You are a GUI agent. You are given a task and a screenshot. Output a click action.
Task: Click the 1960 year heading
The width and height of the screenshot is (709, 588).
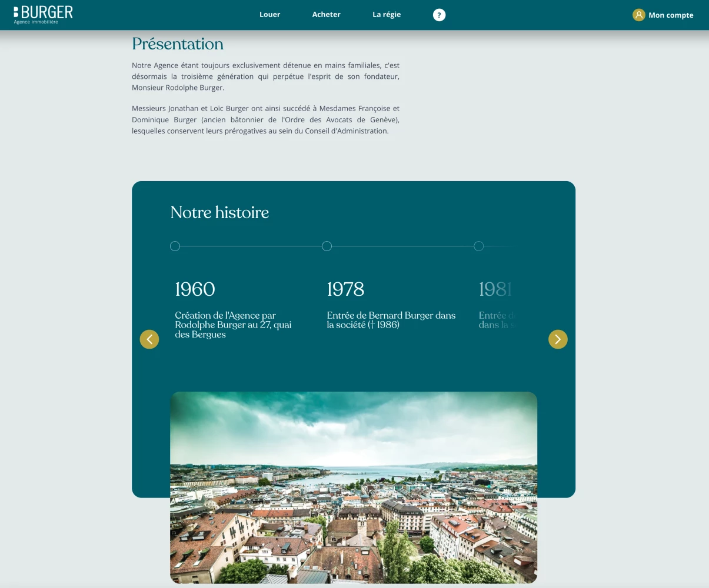coord(195,289)
